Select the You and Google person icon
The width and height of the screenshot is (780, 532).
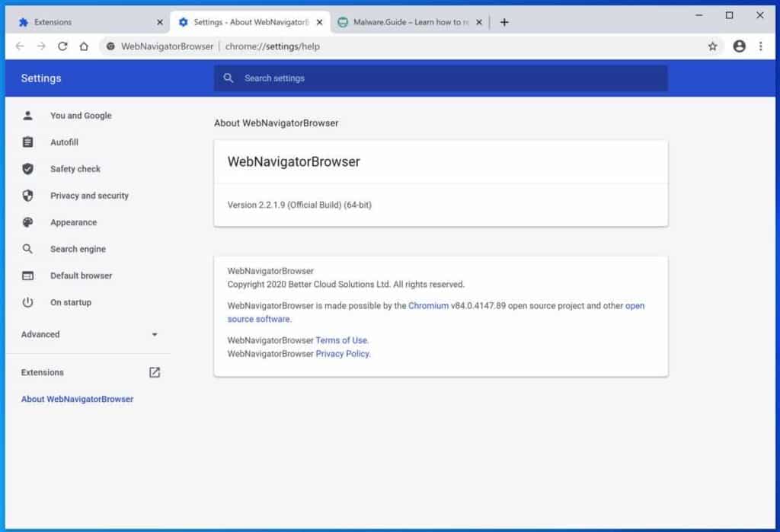pos(28,115)
